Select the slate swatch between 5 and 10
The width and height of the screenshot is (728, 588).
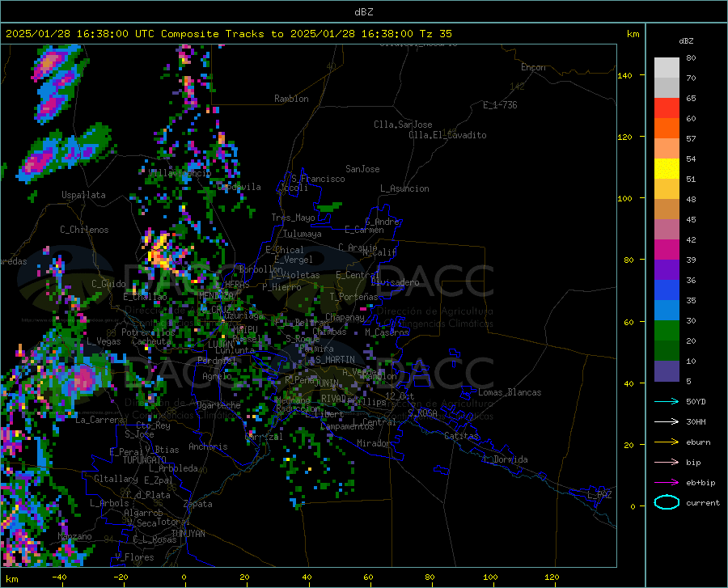(667, 371)
